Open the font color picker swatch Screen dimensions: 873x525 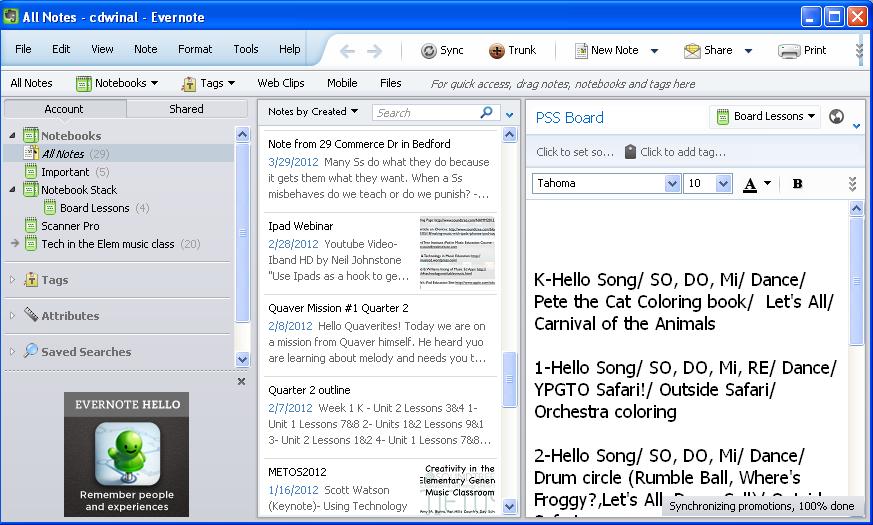750,184
